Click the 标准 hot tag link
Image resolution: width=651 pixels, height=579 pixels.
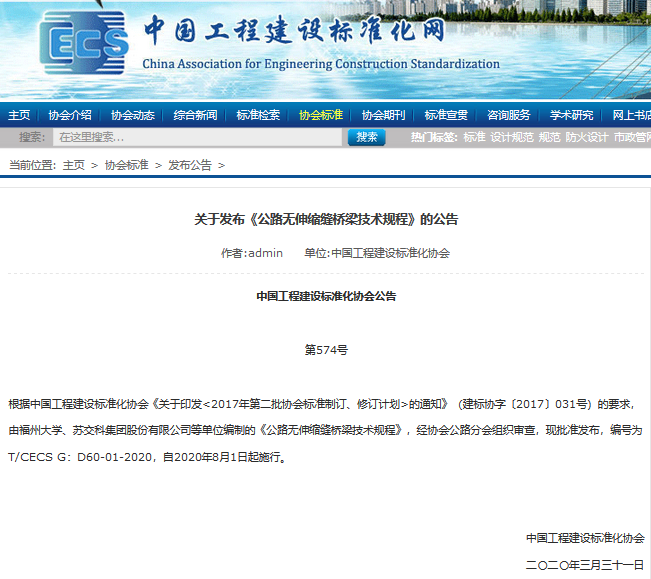(474, 137)
